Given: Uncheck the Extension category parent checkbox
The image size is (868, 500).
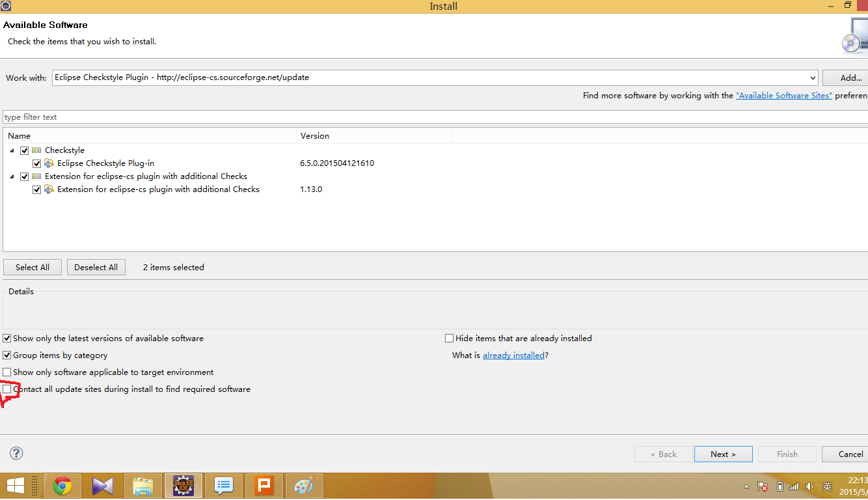Looking at the screenshot, I should pyautogui.click(x=25, y=176).
